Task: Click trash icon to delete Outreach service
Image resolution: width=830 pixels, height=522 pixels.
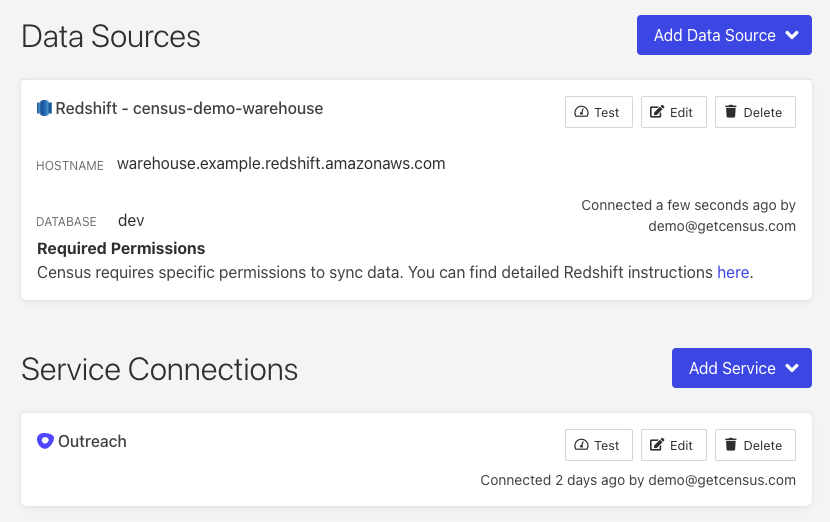Action: coord(731,445)
